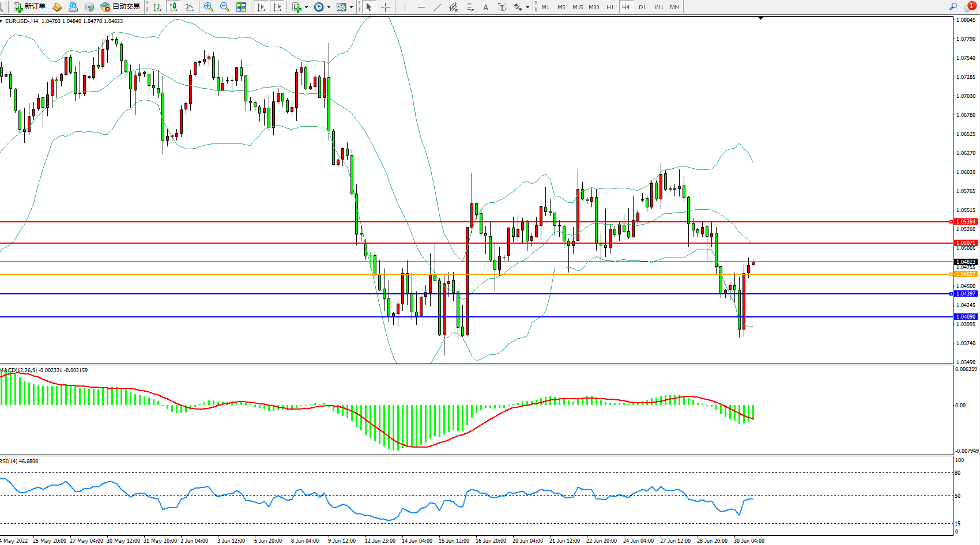
Task: Open chart templates dropdown arrow
Action: pyautogui.click(x=351, y=7)
